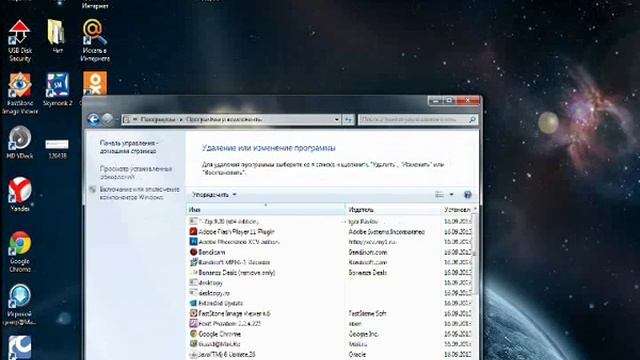Expand the view options dropdown arrow
640x360 pixels.
[x=451, y=195]
